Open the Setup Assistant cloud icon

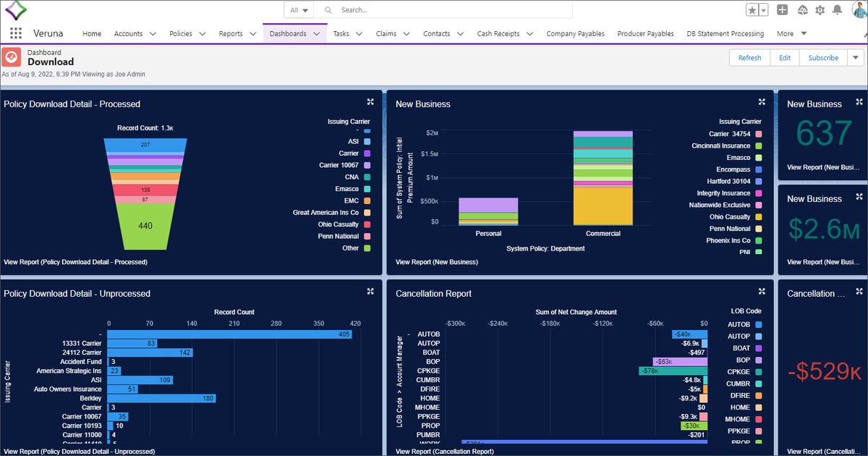(x=802, y=10)
